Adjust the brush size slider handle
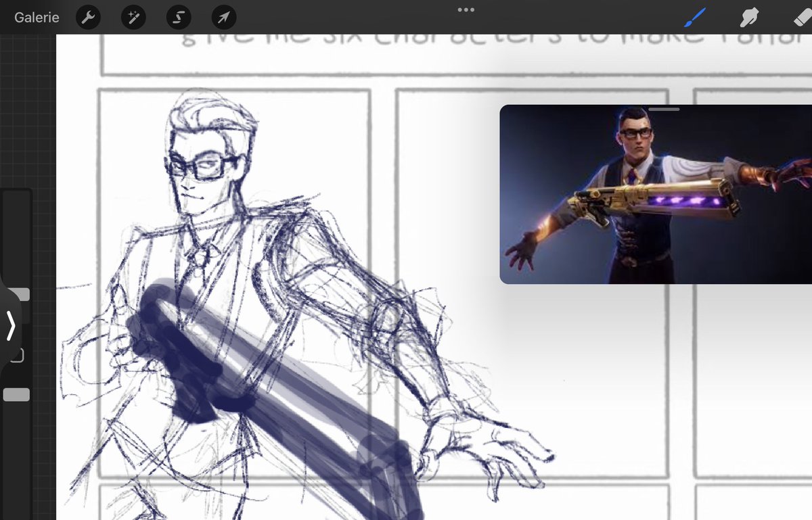This screenshot has height=520, width=812. (x=22, y=294)
